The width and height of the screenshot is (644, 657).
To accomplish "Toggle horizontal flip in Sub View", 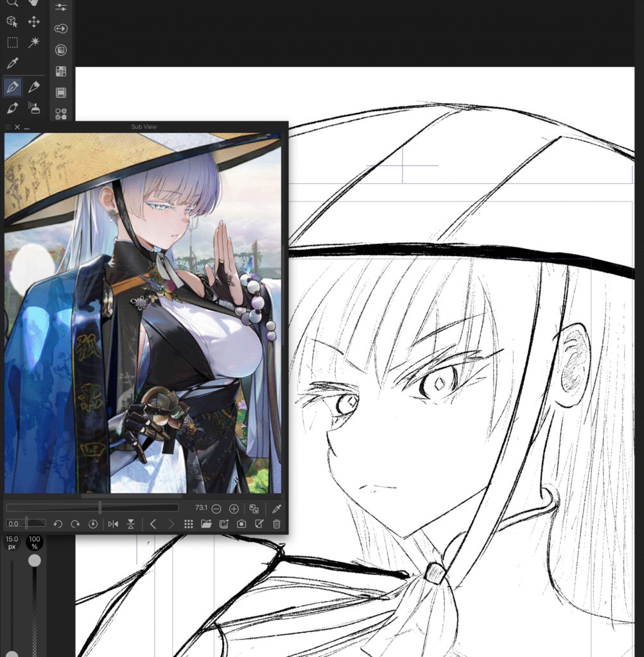I will point(113,524).
